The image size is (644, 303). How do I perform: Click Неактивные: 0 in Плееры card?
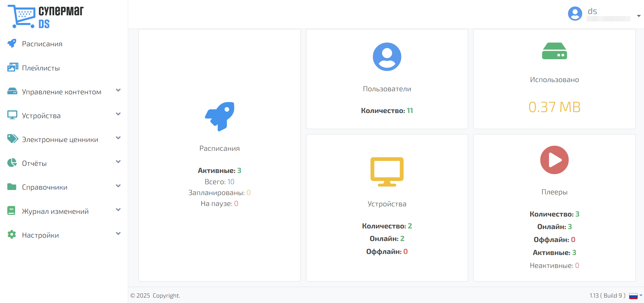pos(554,266)
